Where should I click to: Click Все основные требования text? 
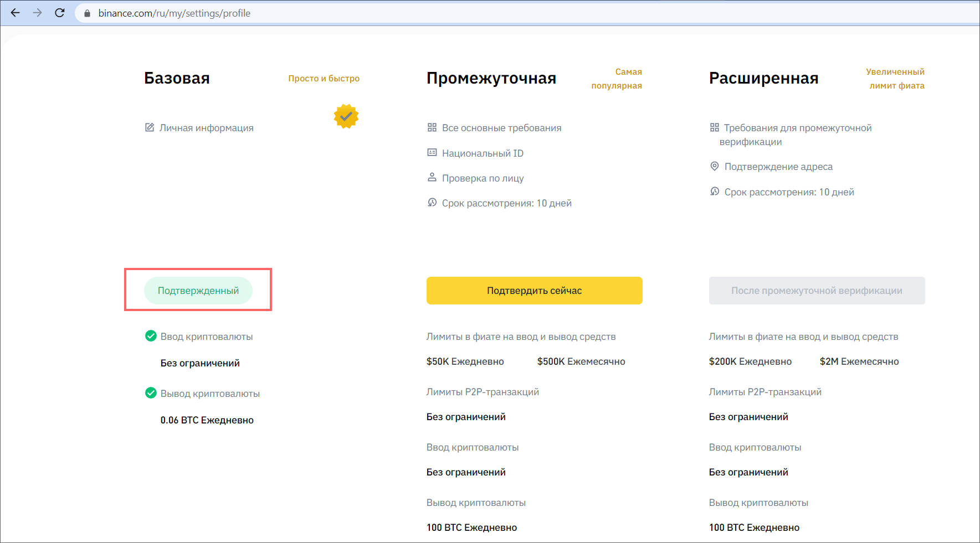(x=502, y=128)
